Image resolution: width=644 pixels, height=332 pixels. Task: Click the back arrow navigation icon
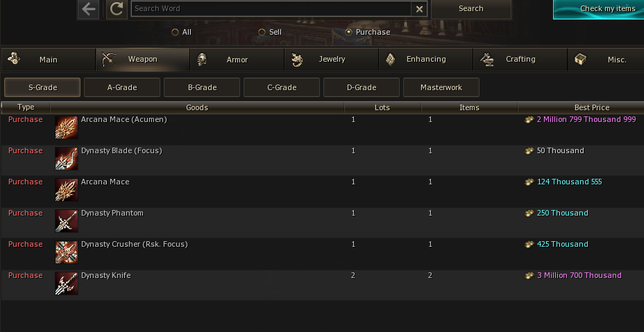pyautogui.click(x=88, y=9)
